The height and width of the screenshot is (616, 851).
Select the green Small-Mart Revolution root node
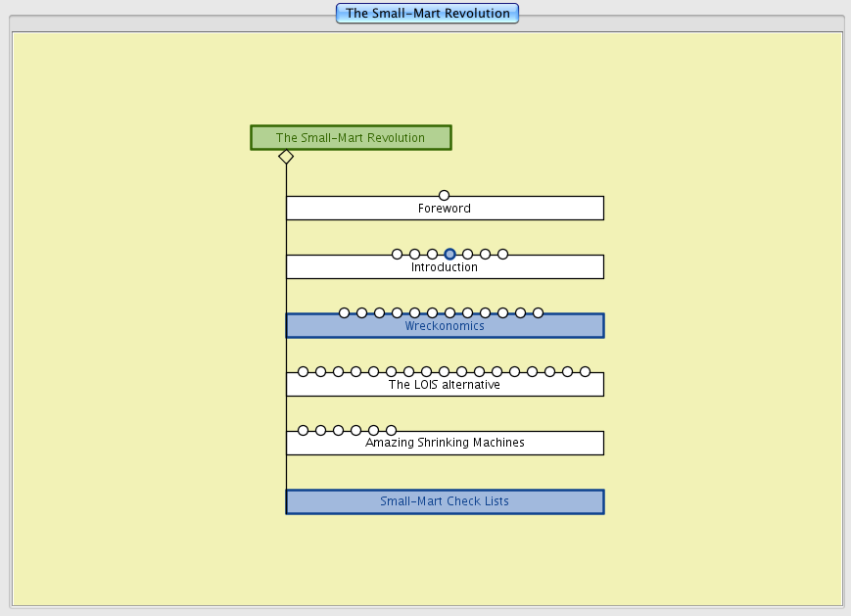(x=351, y=138)
